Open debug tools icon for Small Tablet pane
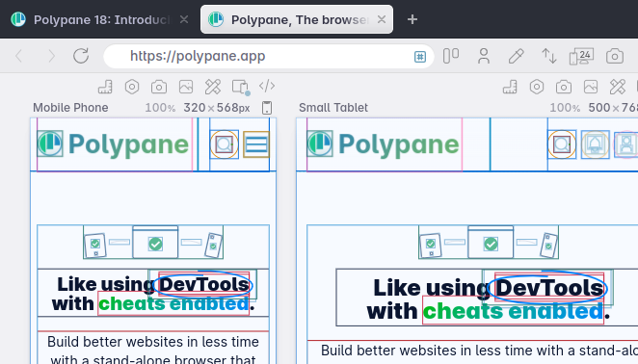 (x=618, y=87)
